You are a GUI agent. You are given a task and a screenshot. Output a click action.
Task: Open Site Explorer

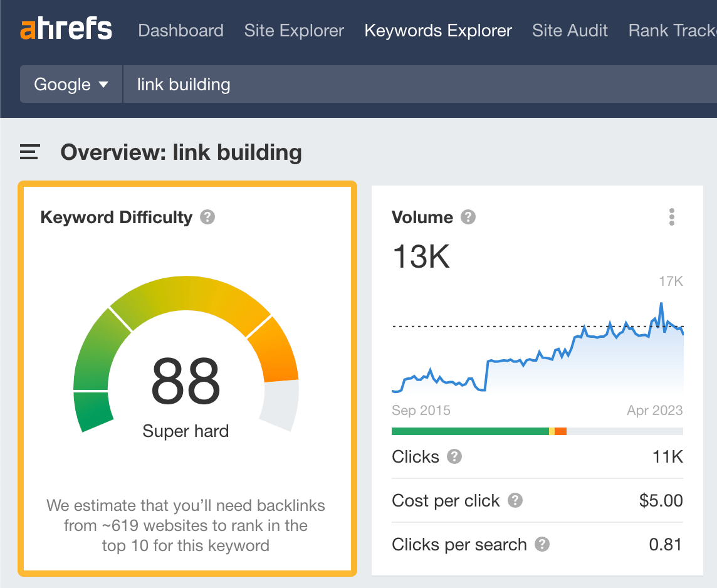pyautogui.click(x=294, y=30)
